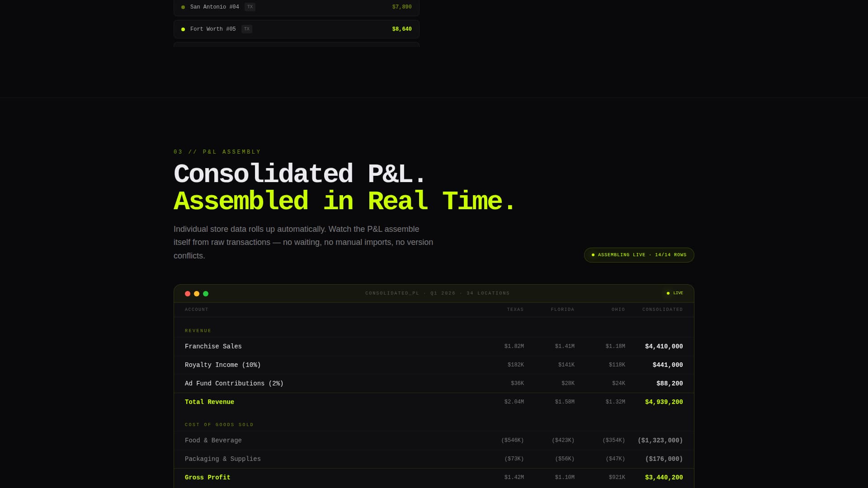Image resolution: width=868 pixels, height=488 pixels.
Task: Click the red window dot
Action: [188, 294]
